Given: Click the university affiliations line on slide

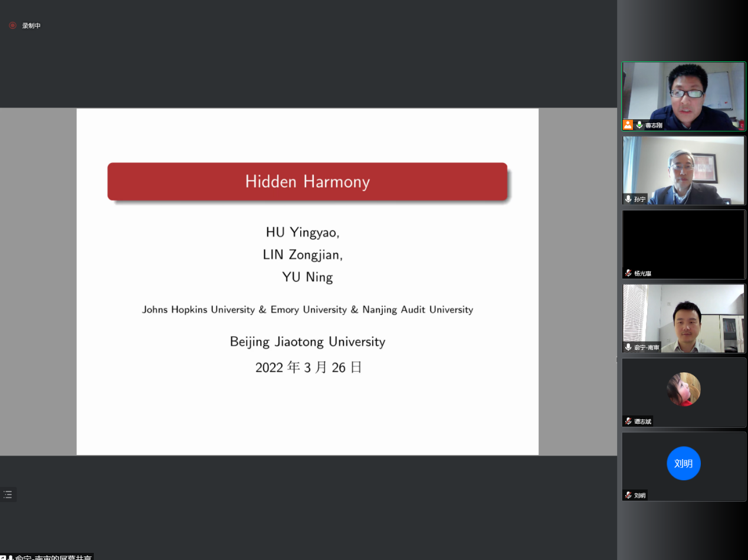Looking at the screenshot, I should [x=307, y=309].
